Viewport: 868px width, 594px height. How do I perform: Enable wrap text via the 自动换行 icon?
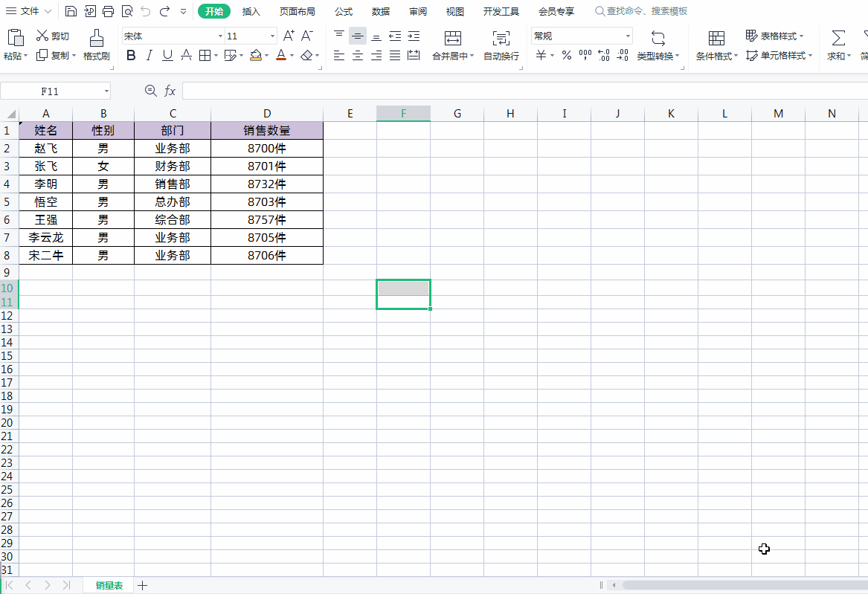(x=501, y=43)
